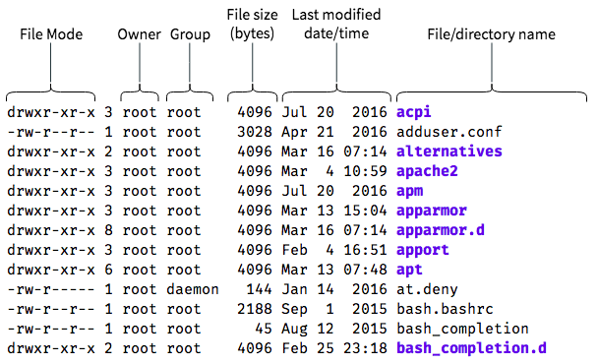Select the alternatives directory name
This screenshot has height=364, width=598.
click(449, 152)
